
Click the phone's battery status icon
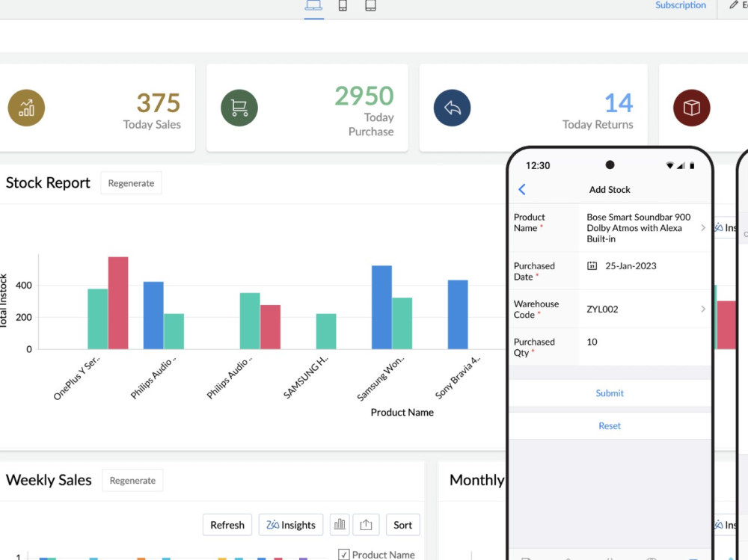[692, 165]
